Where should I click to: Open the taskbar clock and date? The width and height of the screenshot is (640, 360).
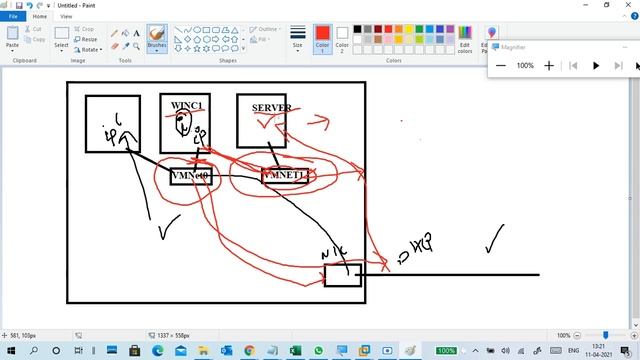[598, 351]
